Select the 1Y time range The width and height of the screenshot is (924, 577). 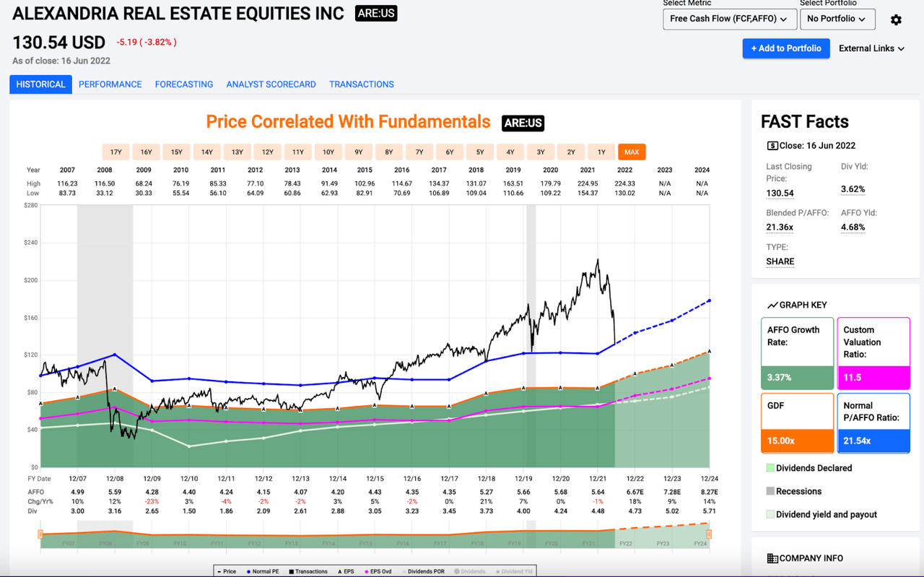(601, 152)
